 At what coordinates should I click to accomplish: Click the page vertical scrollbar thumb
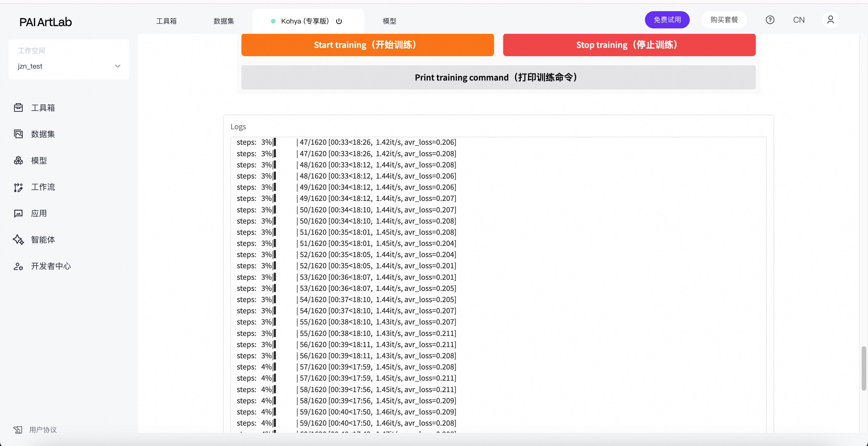coord(863,368)
